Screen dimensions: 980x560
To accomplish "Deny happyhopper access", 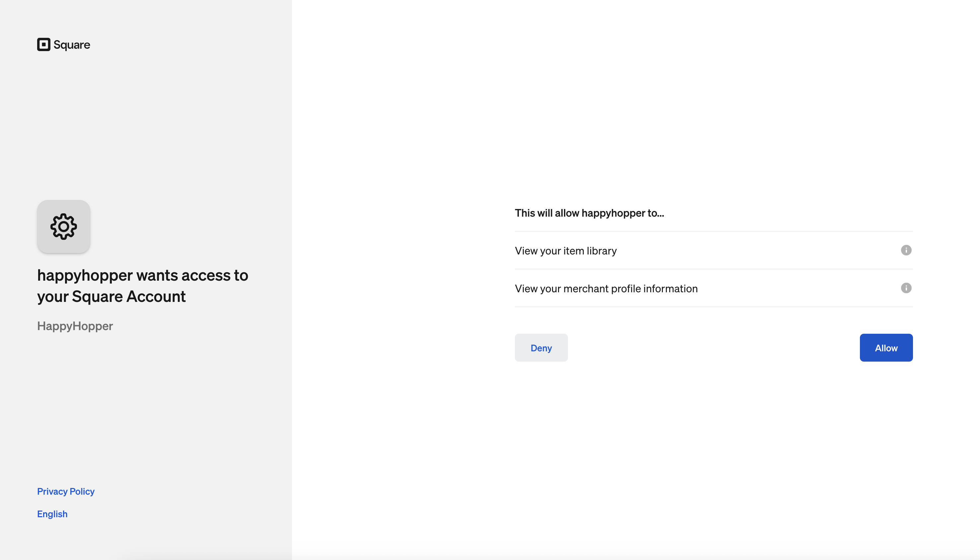I will pos(541,348).
